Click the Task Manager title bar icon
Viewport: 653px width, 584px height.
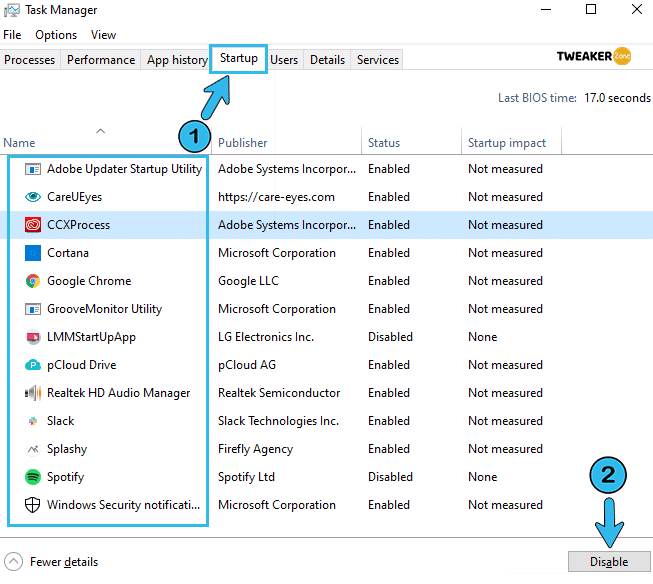[12, 10]
